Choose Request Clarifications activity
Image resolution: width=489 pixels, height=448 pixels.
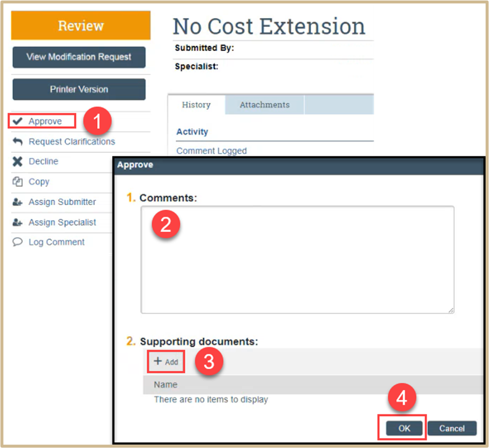click(x=72, y=142)
